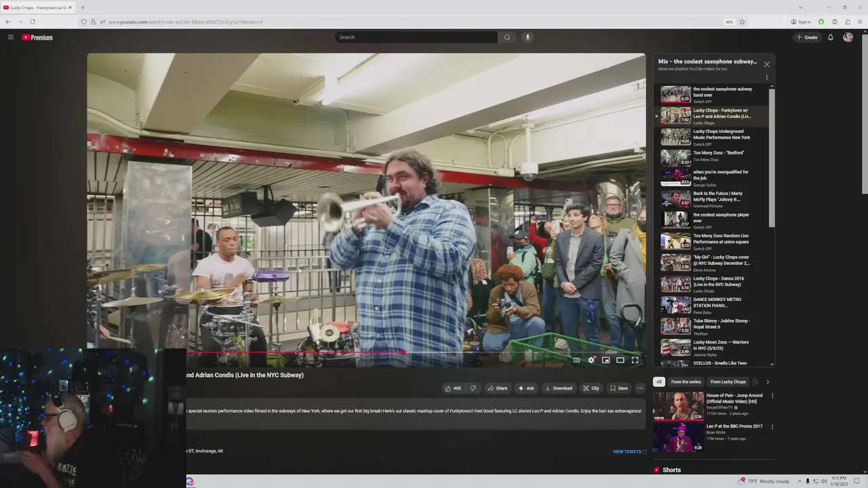Open the Ask AI assistant
This screenshot has height=488, width=868.
(x=526, y=388)
